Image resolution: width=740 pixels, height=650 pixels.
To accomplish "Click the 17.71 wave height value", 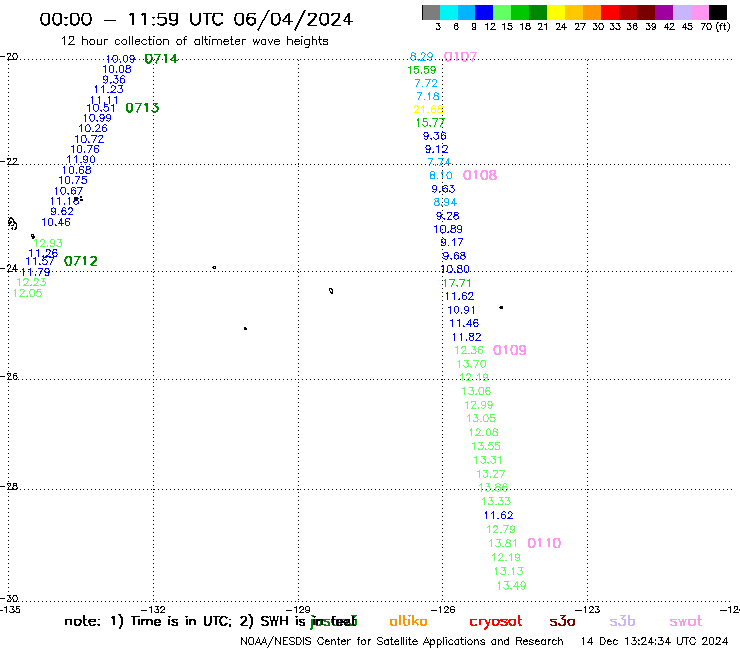I will [457, 283].
